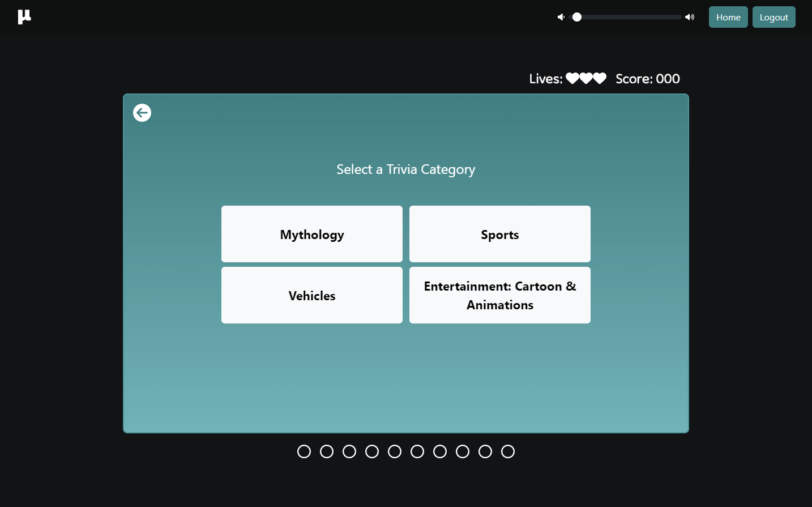Click the high volume speaker icon
This screenshot has width=812, height=507.
tap(690, 17)
